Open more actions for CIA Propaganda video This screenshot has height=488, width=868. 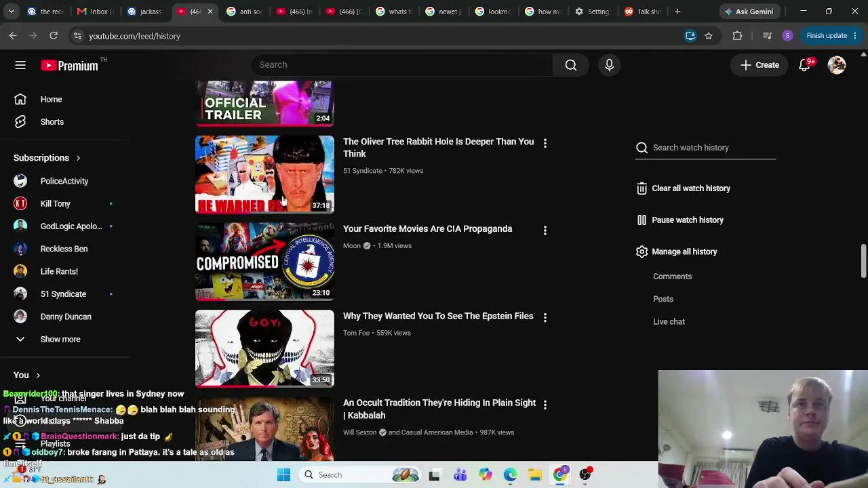click(x=545, y=230)
